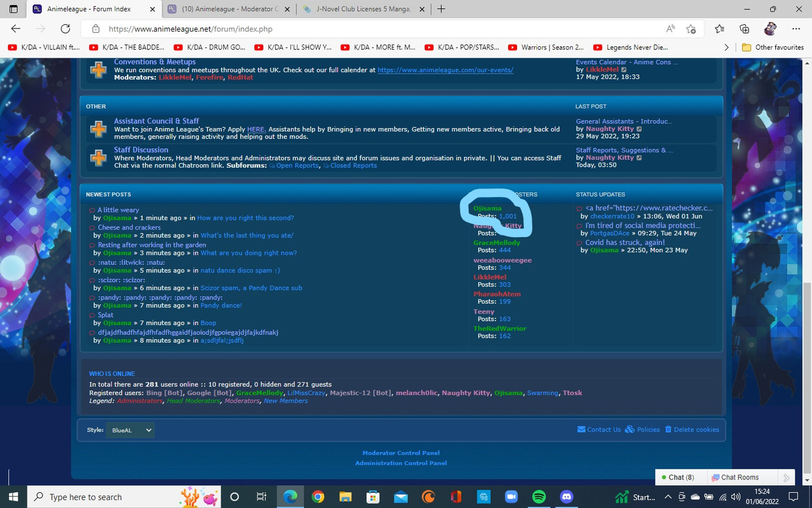The image size is (812, 508).
Task: Add this page to favourites star icon
Action: click(691, 29)
